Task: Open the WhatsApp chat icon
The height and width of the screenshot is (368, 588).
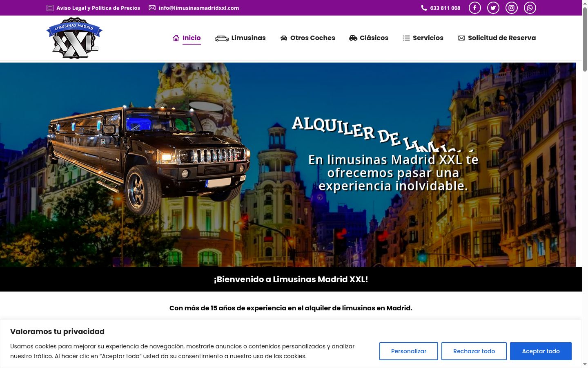Action: (x=530, y=8)
